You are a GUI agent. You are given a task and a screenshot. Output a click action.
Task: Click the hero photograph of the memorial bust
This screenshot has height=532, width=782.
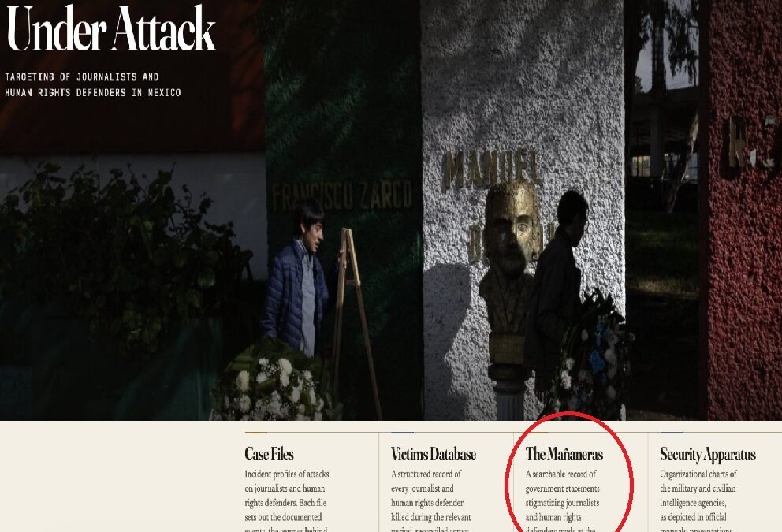tap(391, 210)
